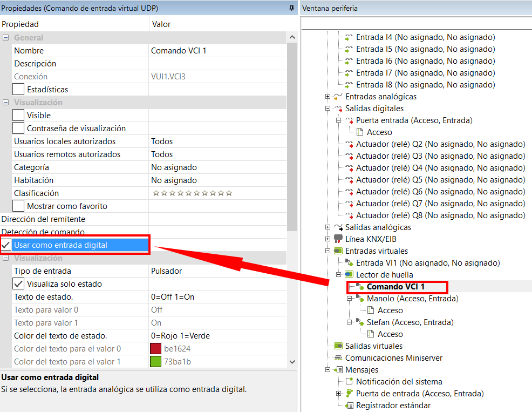This screenshot has width=532, height=412.
Task: Toggle the Visible checkbox
Action: [19, 115]
